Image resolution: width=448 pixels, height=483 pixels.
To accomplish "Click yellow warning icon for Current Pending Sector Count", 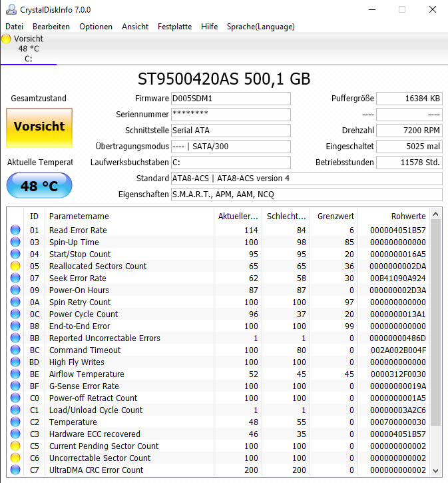I will tap(15, 446).
